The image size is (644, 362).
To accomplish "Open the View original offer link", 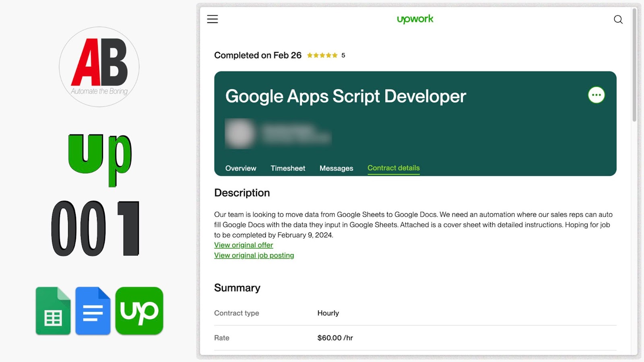I will [244, 245].
